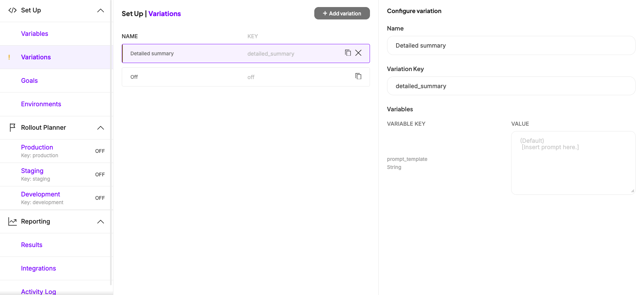Open the Staging environment
This screenshot has width=644, height=295.
(x=32, y=171)
